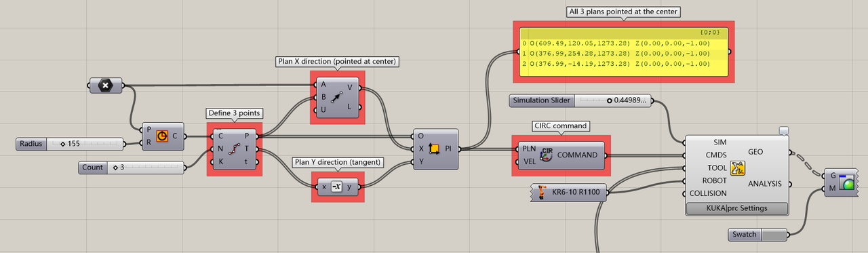This screenshot has width=868, height=253.
Task: Click the R input of Circle component
Action: tap(148, 142)
